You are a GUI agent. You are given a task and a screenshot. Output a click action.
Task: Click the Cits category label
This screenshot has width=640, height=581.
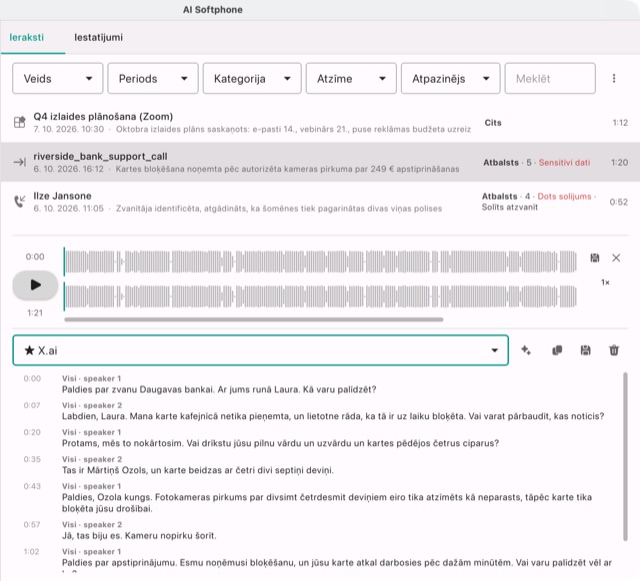click(493, 122)
